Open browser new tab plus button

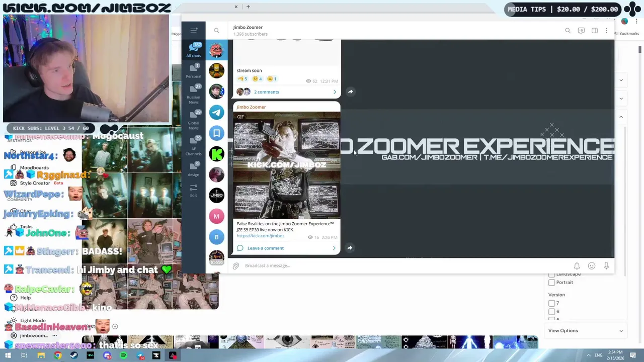pos(248,7)
